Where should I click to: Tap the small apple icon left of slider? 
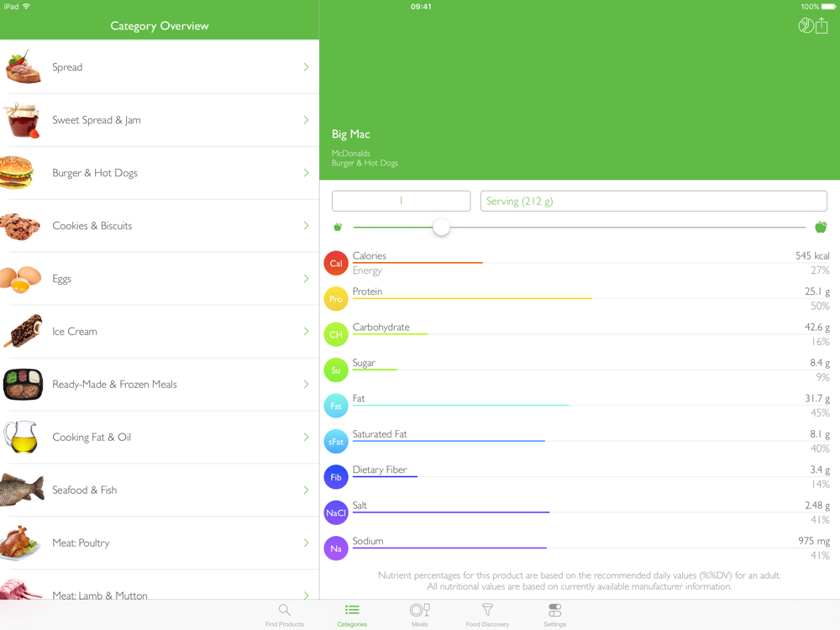point(338,227)
